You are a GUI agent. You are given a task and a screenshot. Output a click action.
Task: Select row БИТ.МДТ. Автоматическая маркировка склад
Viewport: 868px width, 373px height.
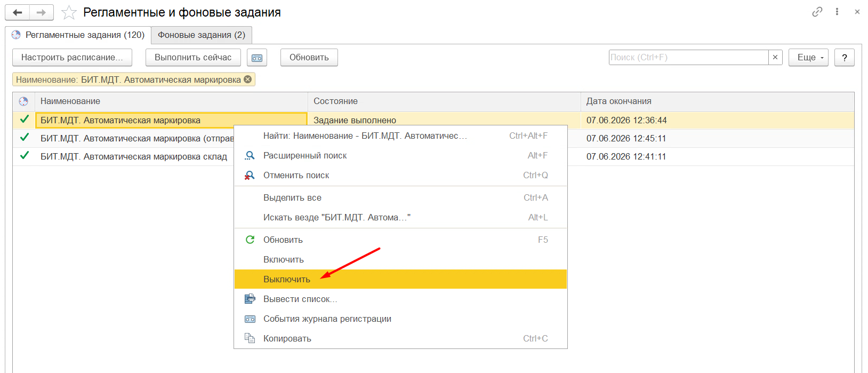tap(134, 156)
